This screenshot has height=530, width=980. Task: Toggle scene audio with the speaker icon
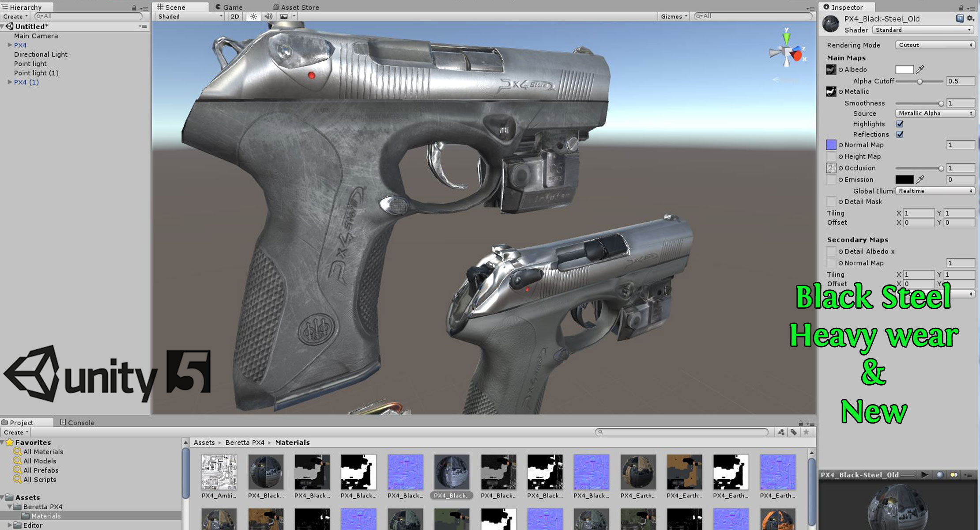268,16
